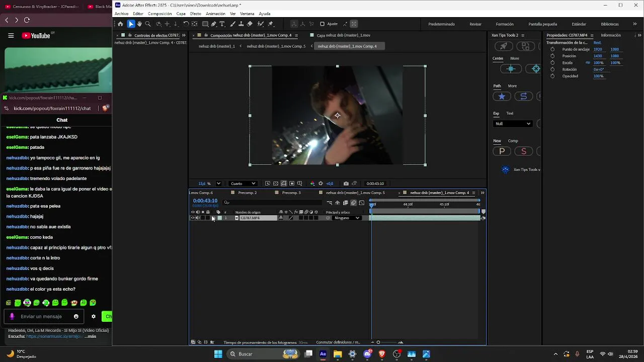Toggle the scale constrain proportions link
This screenshot has height=362, width=644.
pyautogui.click(x=588, y=63)
